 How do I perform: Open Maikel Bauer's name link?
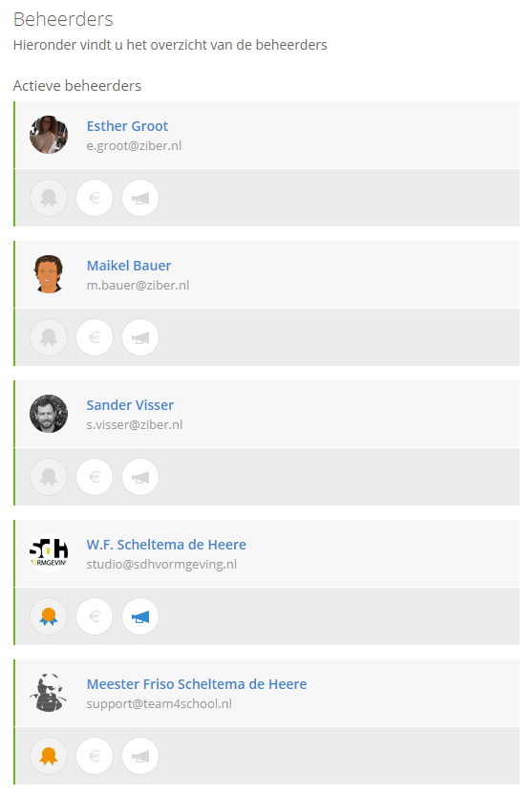click(129, 266)
